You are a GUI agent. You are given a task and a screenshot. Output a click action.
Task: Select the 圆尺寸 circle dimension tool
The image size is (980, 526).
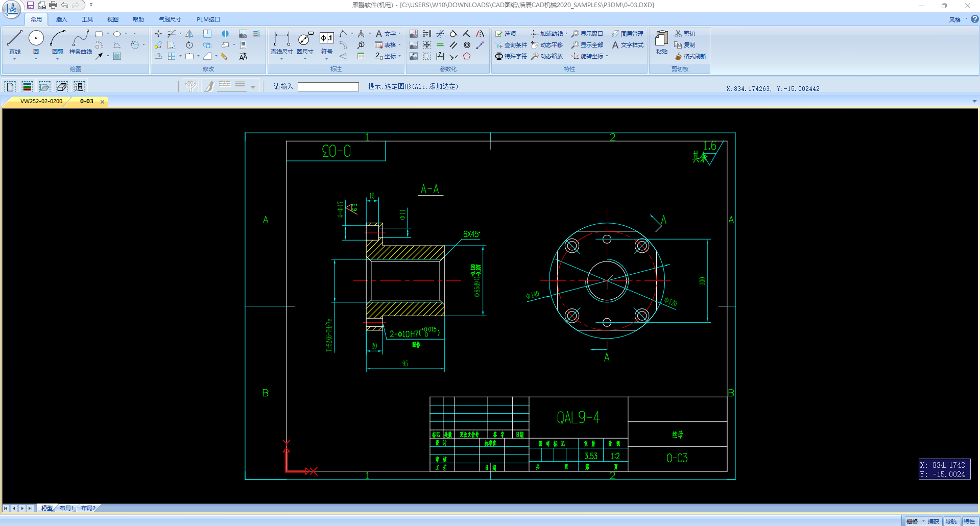click(305, 43)
